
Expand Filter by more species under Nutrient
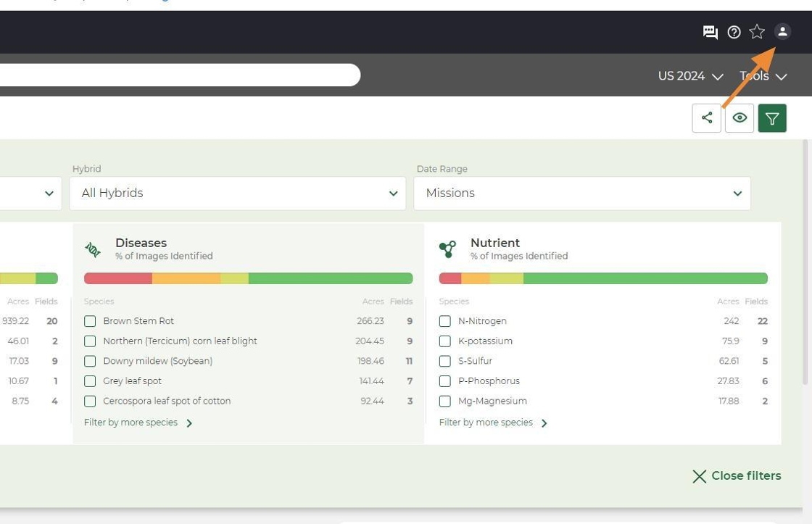(494, 423)
